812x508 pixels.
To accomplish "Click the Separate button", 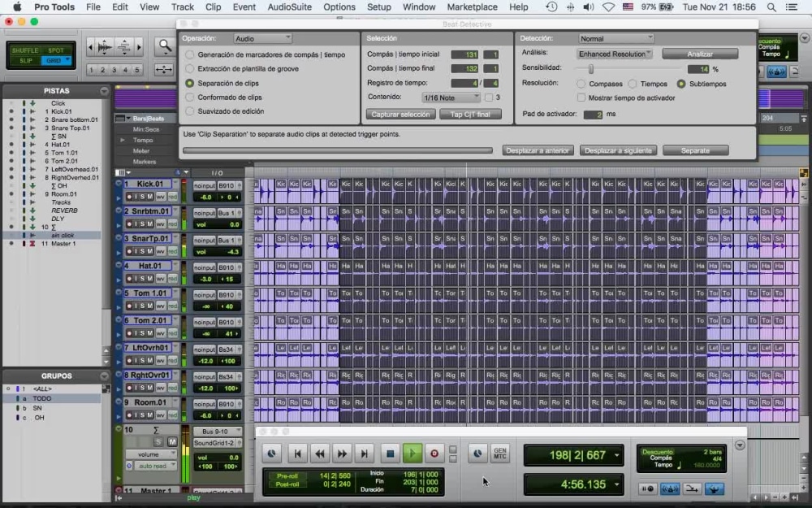I will pos(696,150).
